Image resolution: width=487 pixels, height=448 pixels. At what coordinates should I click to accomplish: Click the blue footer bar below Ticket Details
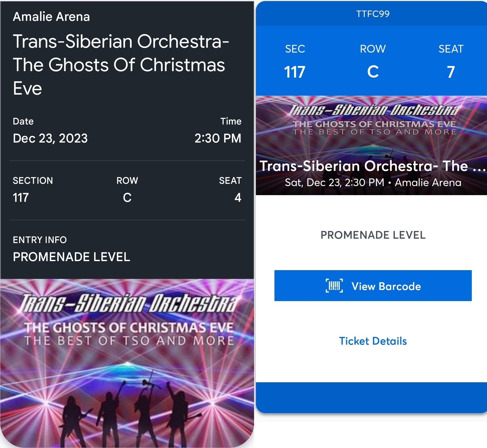point(371,397)
